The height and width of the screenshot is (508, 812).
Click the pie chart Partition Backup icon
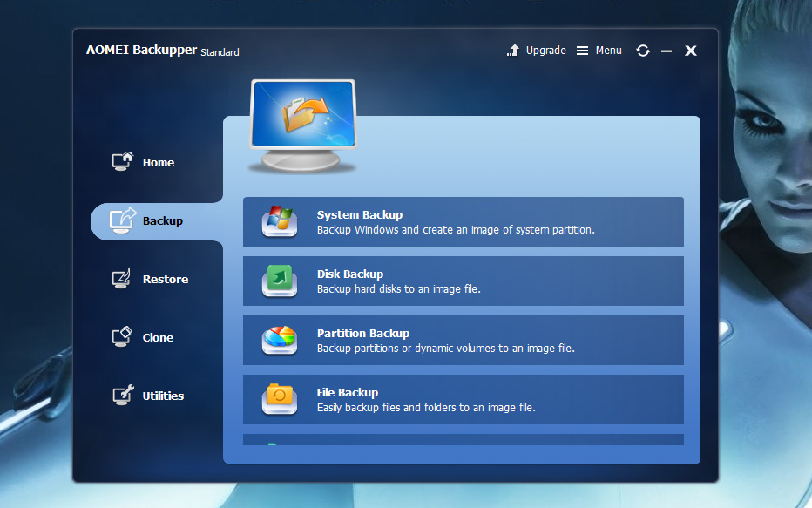point(279,340)
